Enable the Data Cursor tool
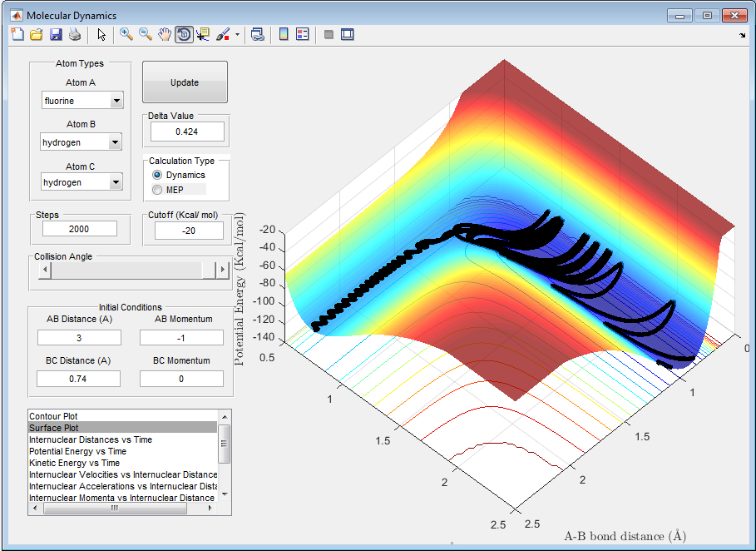Viewport: 756px width, 551px height. 203,34
